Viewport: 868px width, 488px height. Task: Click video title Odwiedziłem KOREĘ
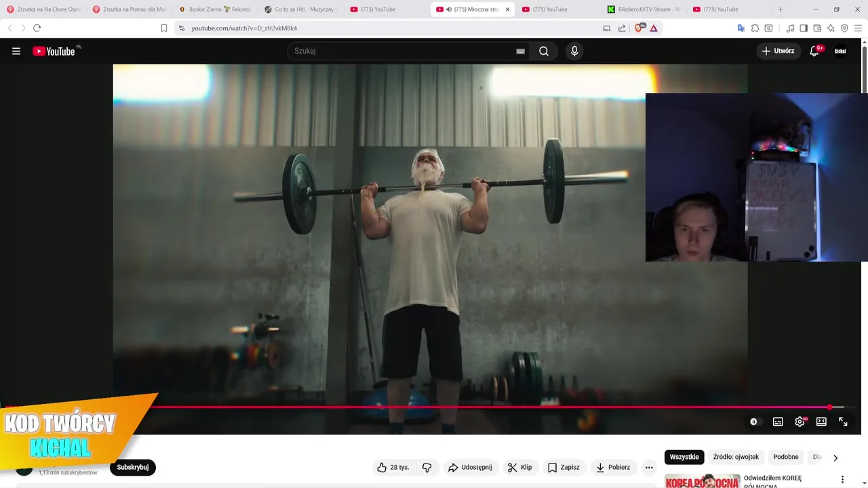click(x=772, y=478)
